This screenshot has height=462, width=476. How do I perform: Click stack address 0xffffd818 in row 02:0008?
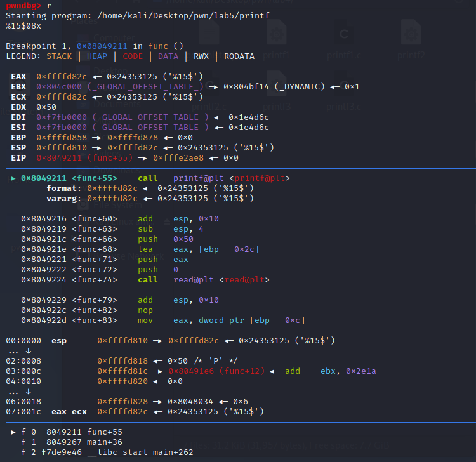click(x=122, y=361)
